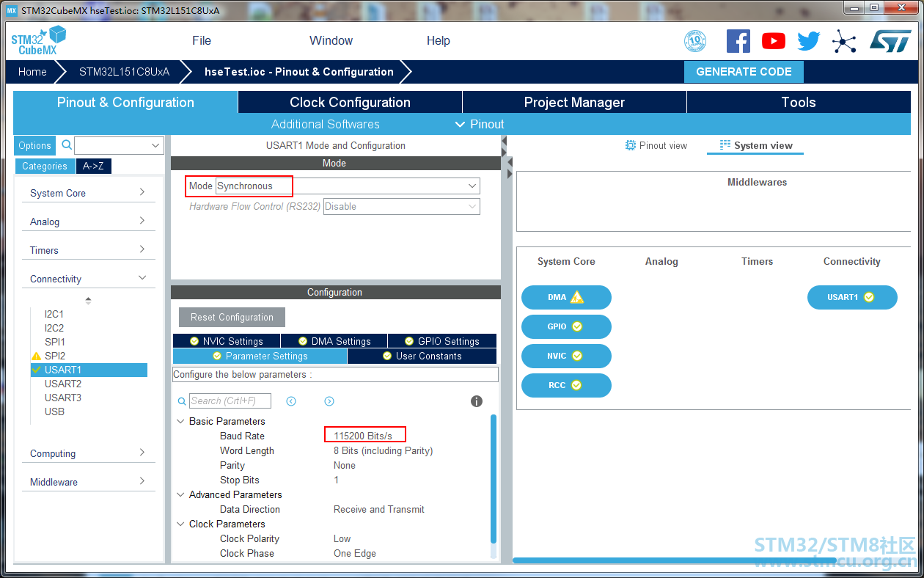Viewport: 924px width, 578px height.
Task: Open Hardware Flow Control dropdown
Action: pyautogui.click(x=402, y=206)
